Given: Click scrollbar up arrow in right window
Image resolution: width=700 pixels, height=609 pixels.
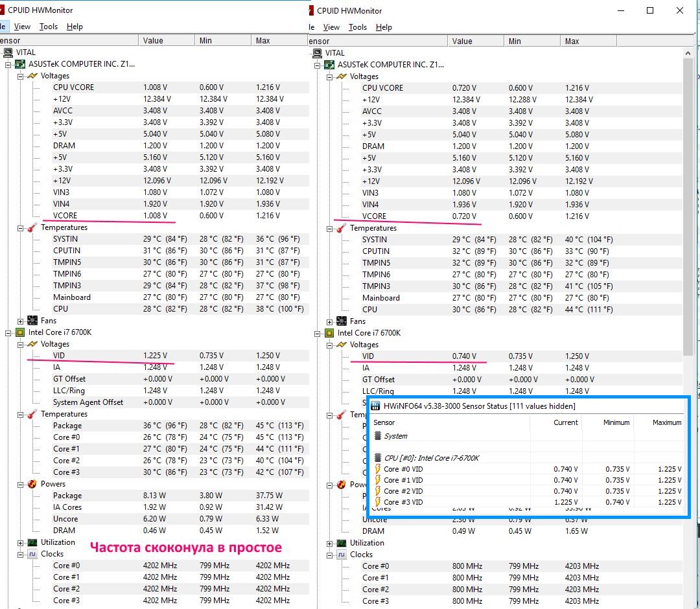Looking at the screenshot, I should 688,53.
